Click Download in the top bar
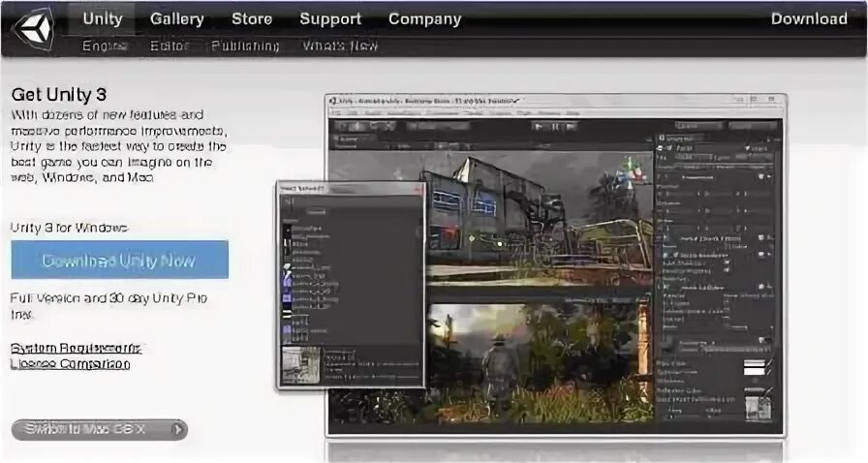Image resolution: width=868 pixels, height=463 pixels. [x=809, y=18]
